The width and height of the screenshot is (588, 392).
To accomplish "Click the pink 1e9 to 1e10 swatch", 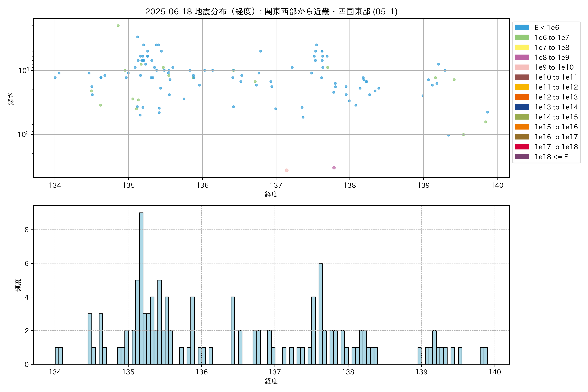I will pos(522,67).
